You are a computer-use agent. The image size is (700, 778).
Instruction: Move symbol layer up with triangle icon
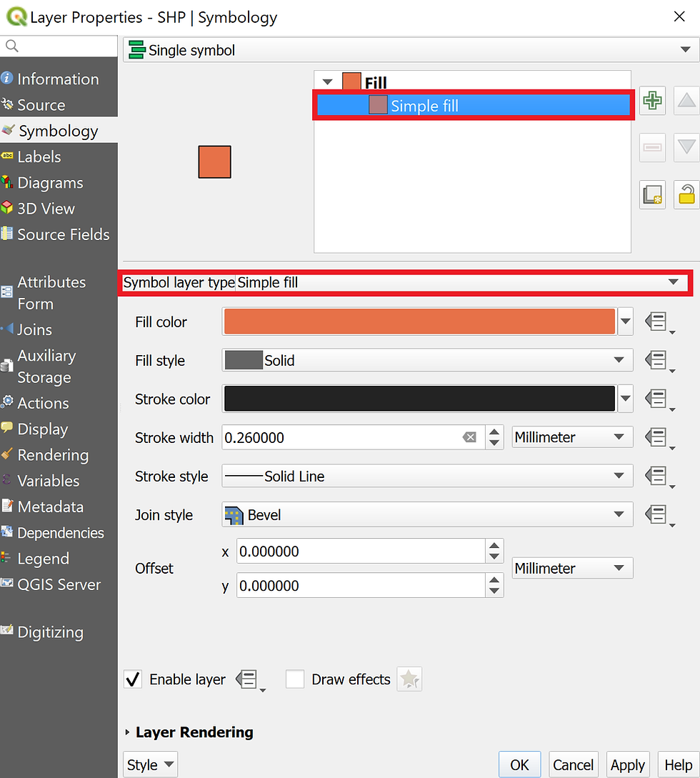[x=686, y=101]
